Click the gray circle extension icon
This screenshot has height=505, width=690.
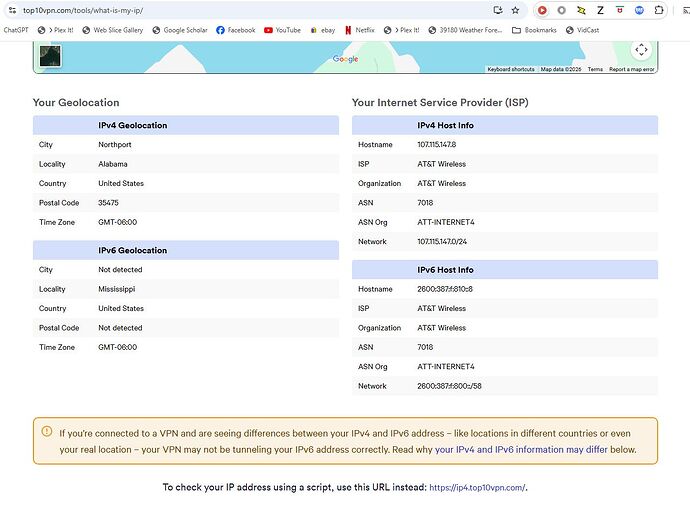(x=562, y=10)
